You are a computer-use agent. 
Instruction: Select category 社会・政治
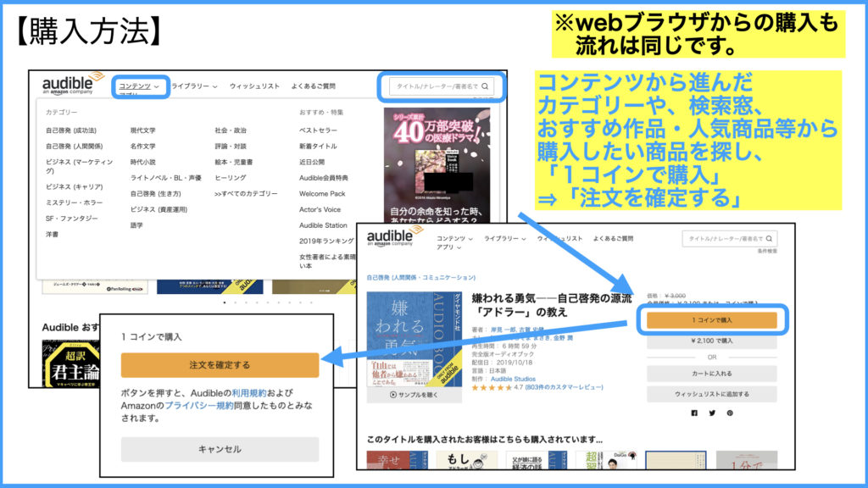click(231, 130)
